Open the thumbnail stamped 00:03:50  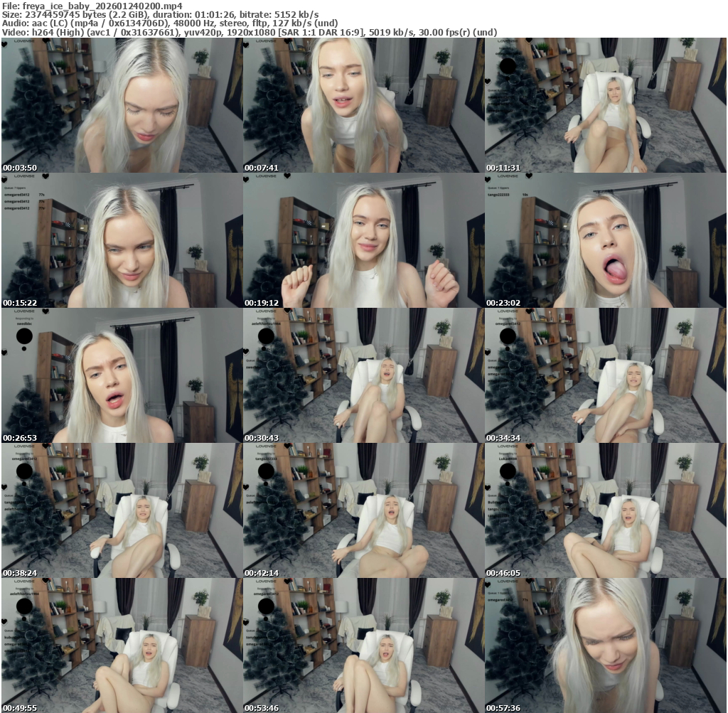[x=122, y=105]
